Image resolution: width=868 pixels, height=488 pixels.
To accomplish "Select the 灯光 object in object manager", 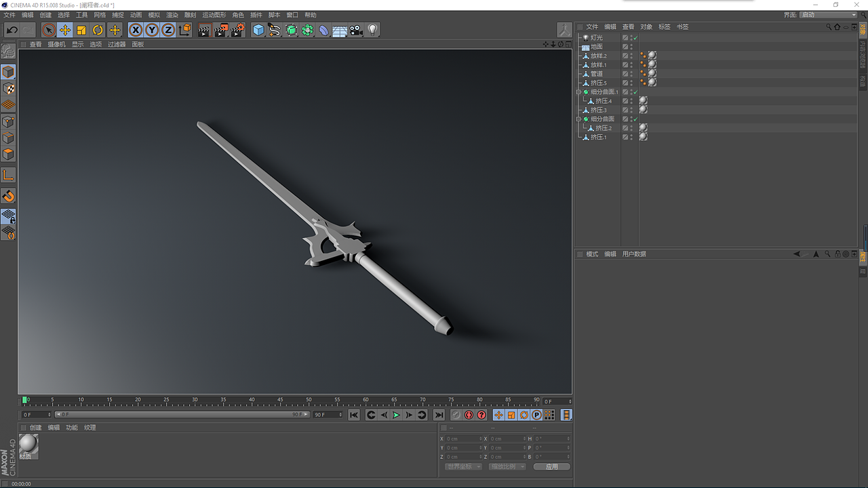I will point(596,38).
